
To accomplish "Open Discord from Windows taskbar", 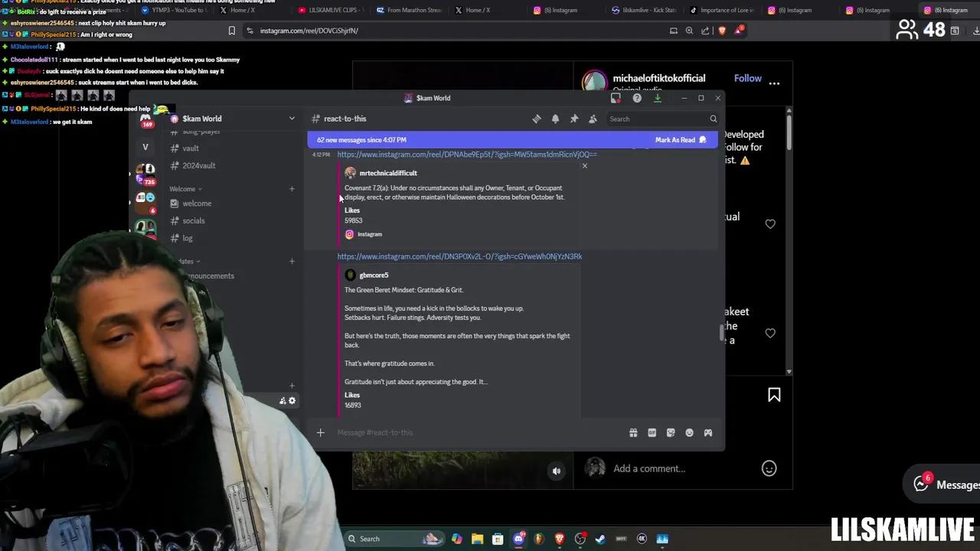I will click(518, 539).
